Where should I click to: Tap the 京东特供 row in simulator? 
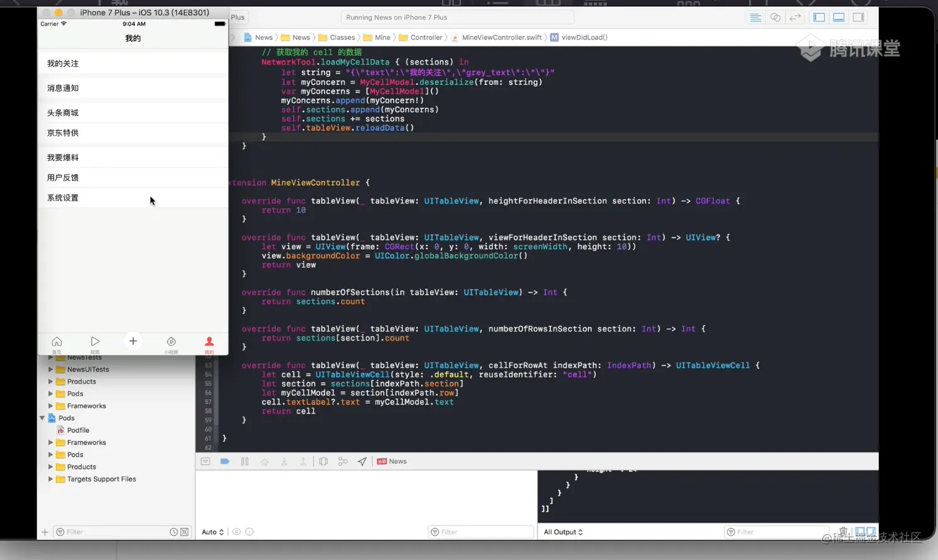pyautogui.click(x=133, y=133)
